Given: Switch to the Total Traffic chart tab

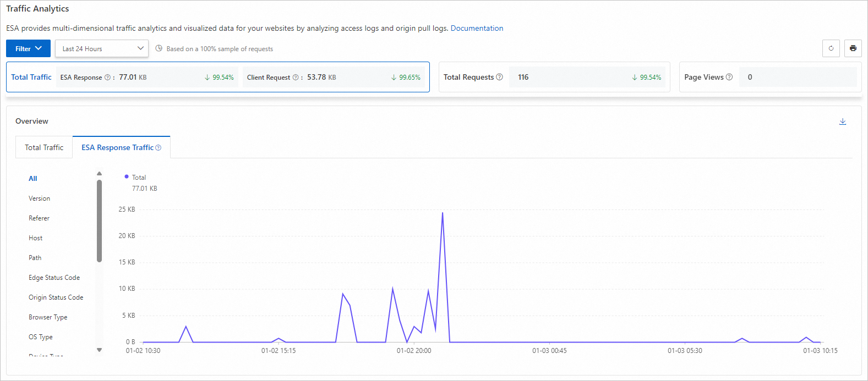Looking at the screenshot, I should point(44,147).
